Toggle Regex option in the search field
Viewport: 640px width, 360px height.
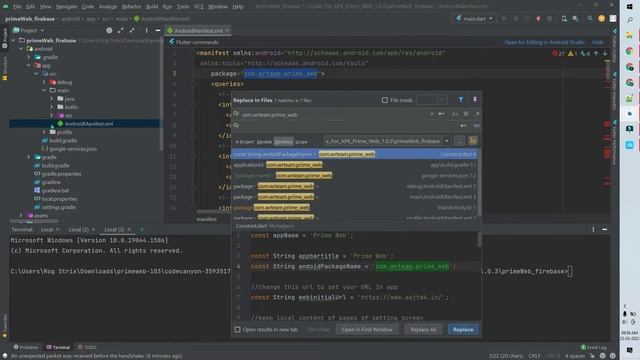coord(477,114)
